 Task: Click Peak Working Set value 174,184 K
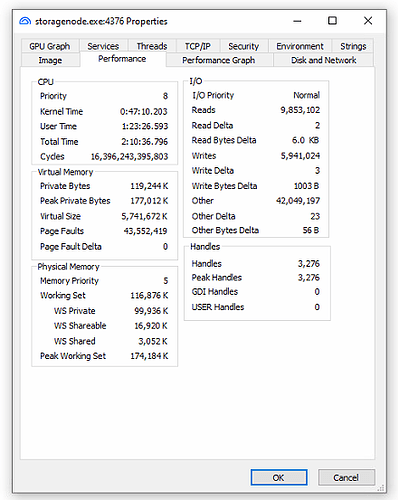[x=149, y=356]
